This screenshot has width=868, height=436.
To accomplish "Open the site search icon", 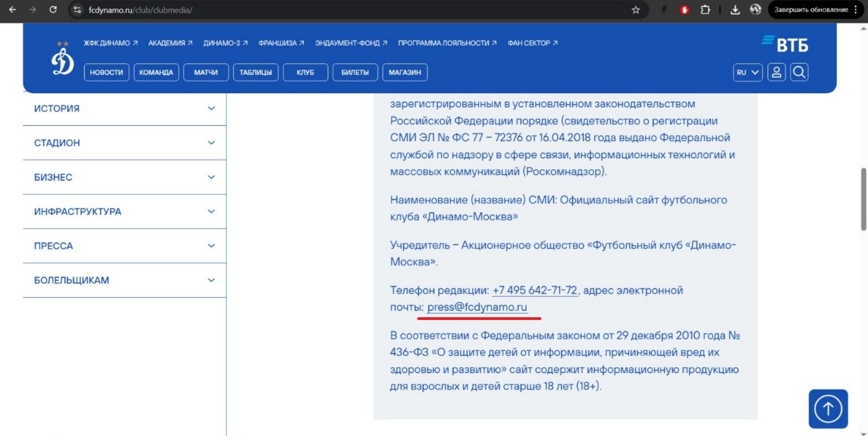I will coord(799,72).
